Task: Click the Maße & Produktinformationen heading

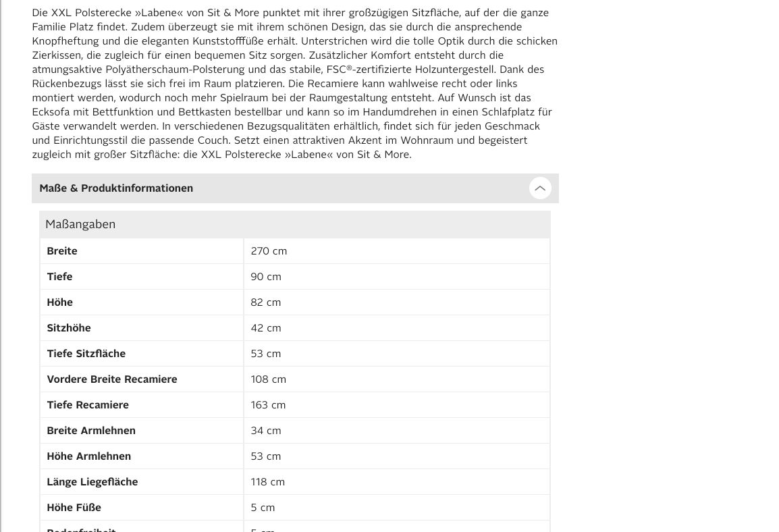Action: click(116, 188)
